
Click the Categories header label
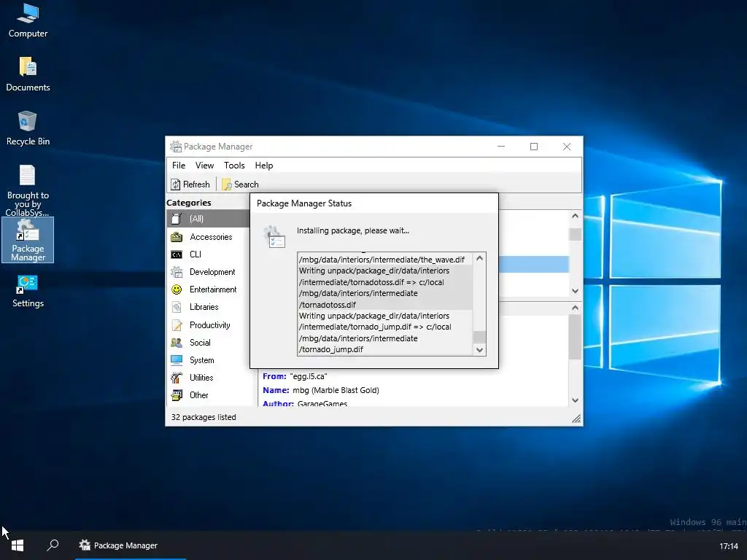[x=189, y=203]
